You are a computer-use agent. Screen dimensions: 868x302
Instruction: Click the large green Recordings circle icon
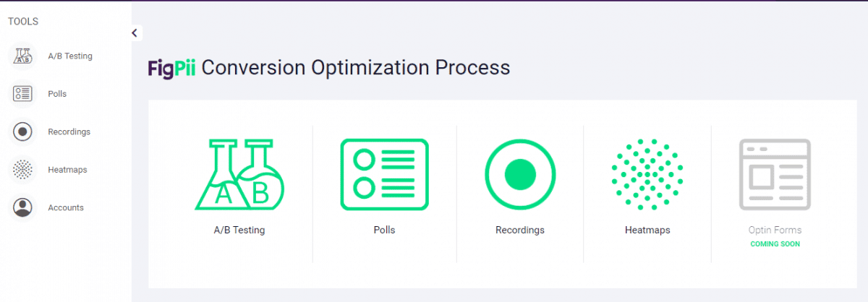pyautogui.click(x=520, y=174)
